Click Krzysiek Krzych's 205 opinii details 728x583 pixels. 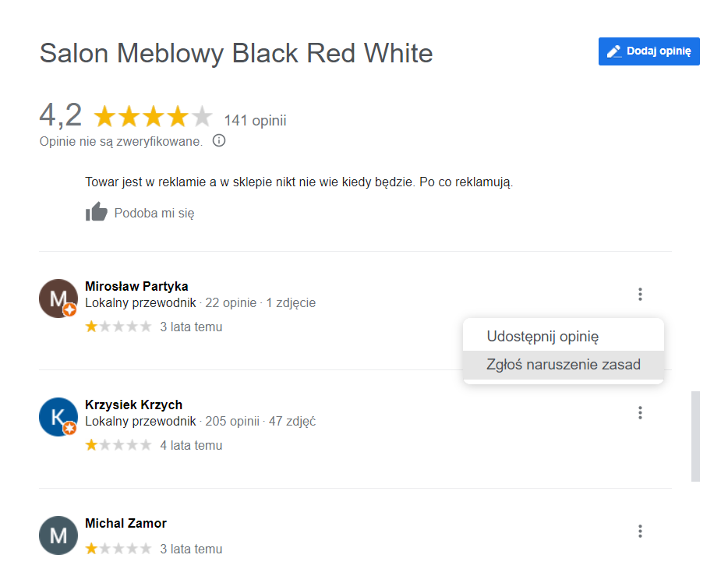[232, 421]
